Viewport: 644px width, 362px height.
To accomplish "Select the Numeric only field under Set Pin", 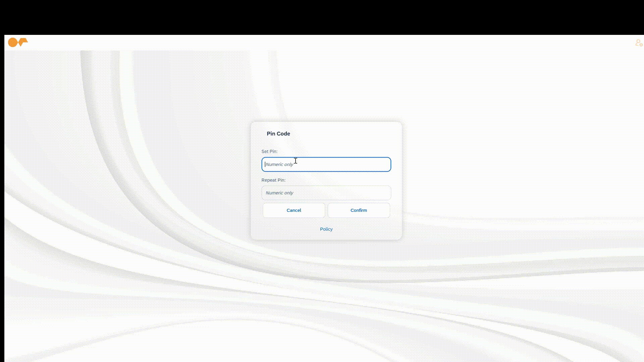I will [x=326, y=164].
